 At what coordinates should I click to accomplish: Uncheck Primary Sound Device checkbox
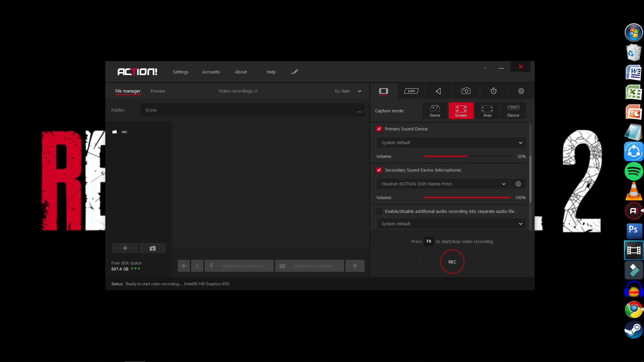point(379,129)
